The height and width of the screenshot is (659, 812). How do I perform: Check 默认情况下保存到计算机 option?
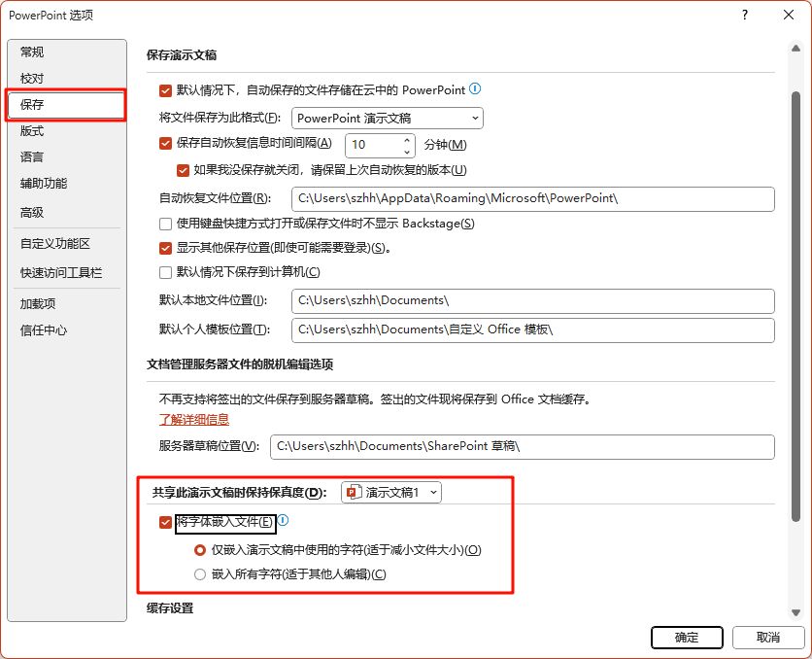tap(165, 272)
